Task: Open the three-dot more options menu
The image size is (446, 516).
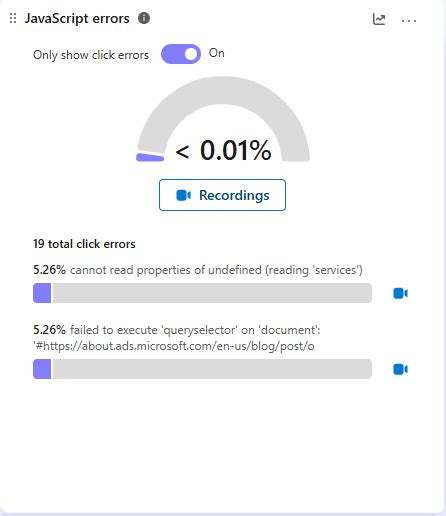Action: click(409, 21)
